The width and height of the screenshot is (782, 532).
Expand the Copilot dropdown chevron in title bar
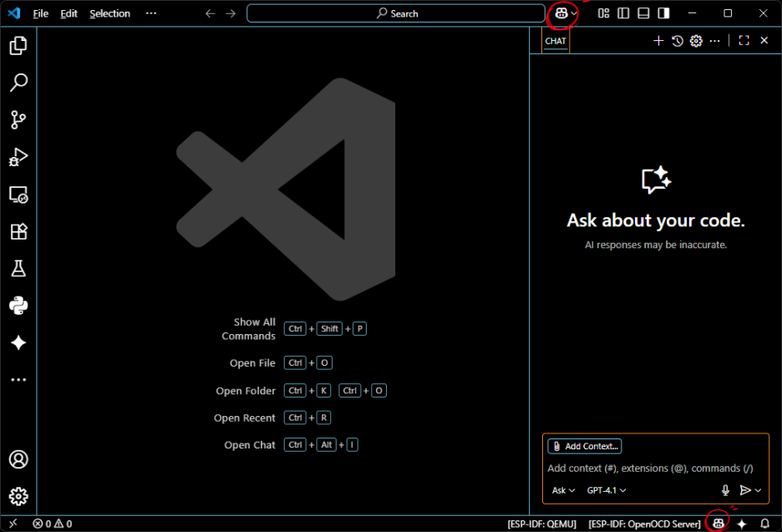[574, 13]
